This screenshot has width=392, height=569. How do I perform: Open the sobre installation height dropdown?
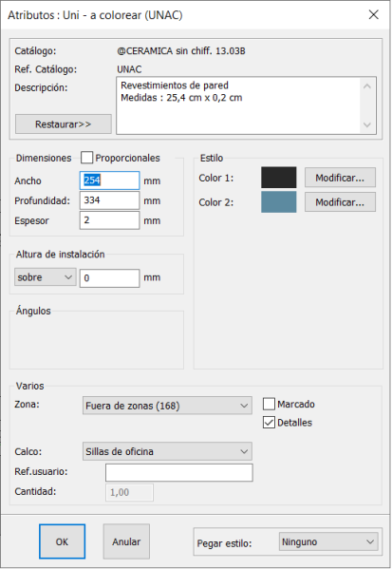pyautogui.click(x=46, y=277)
